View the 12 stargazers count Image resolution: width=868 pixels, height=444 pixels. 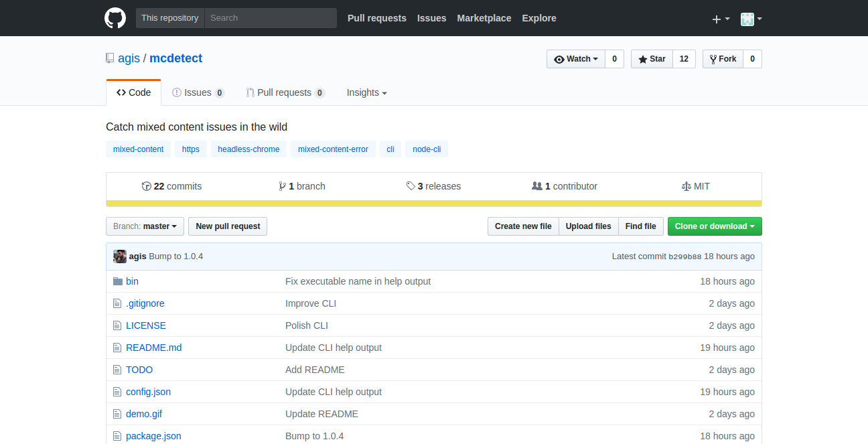[684, 59]
